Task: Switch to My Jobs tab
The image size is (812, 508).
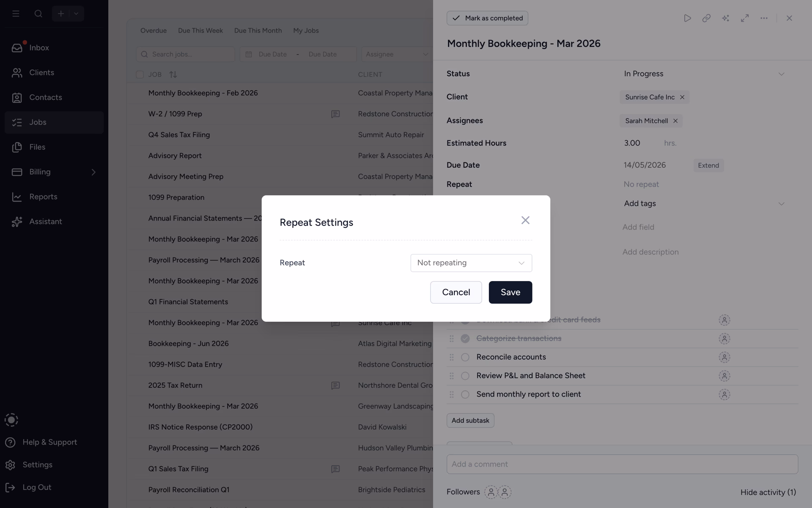Action: (x=306, y=30)
